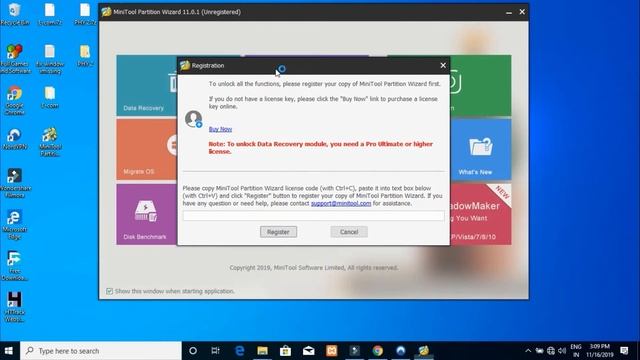Open the Buy Now link
The image size is (640, 360).
coord(220,129)
